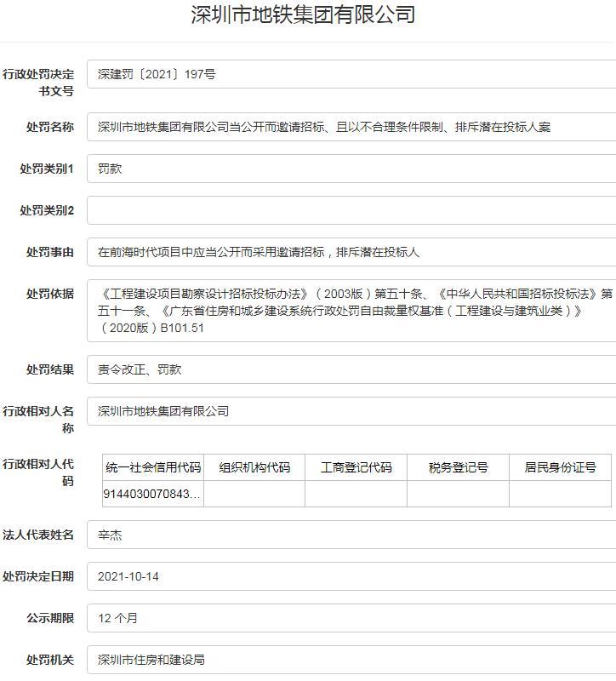
Task: Click the empty cell under 工商登记代码
Action: pyautogui.click(x=356, y=494)
